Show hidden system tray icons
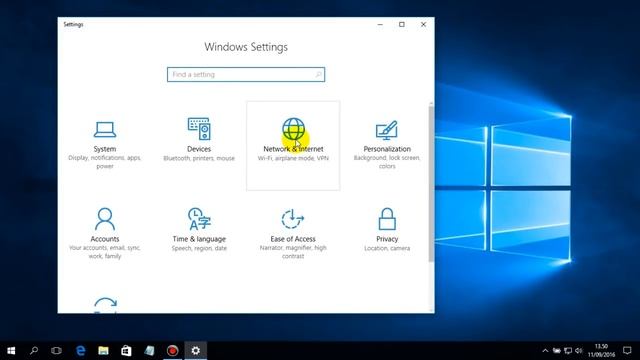This screenshot has height=360, width=640. coord(545,351)
